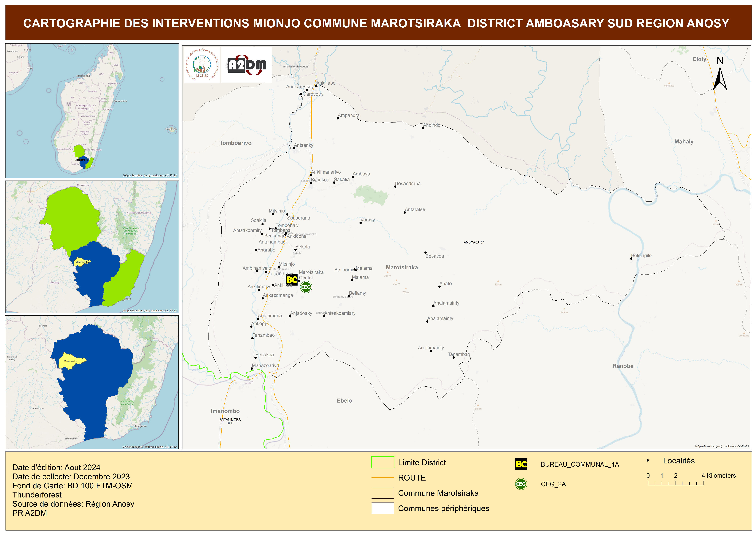
Task: Click the BC bureau communal map marker
Action: (291, 279)
